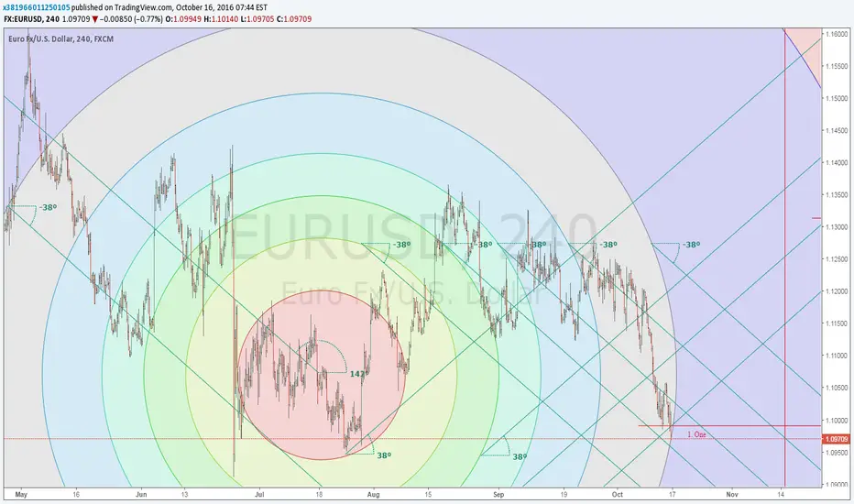Open the x381966011250105 author profile link
The width and height of the screenshot is (854, 504).
[37, 8]
